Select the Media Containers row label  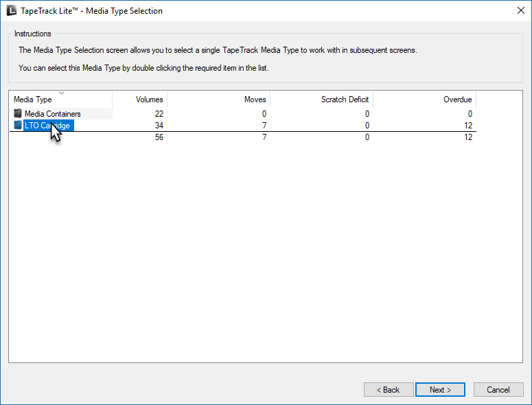coord(53,114)
